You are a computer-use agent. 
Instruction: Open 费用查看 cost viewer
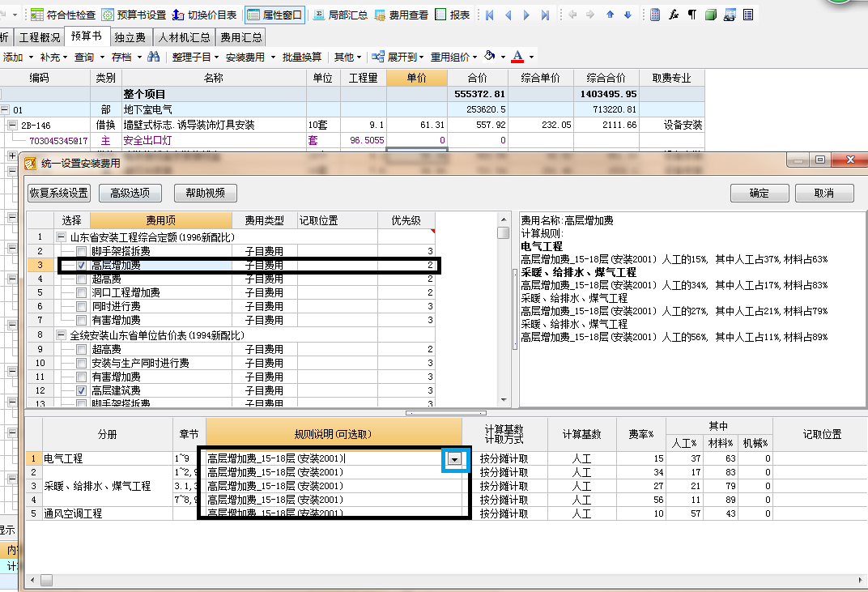pos(402,15)
